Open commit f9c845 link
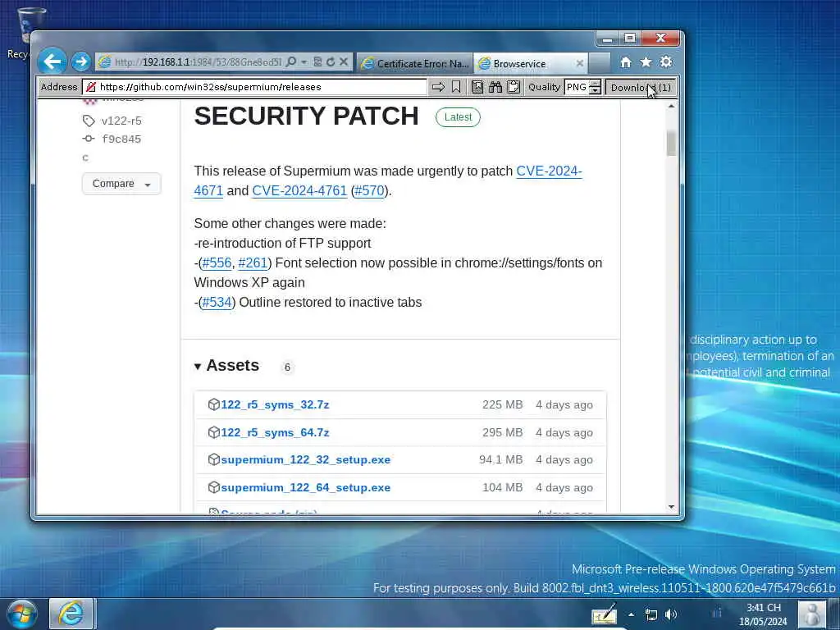Image resolution: width=840 pixels, height=630 pixels. point(121,139)
